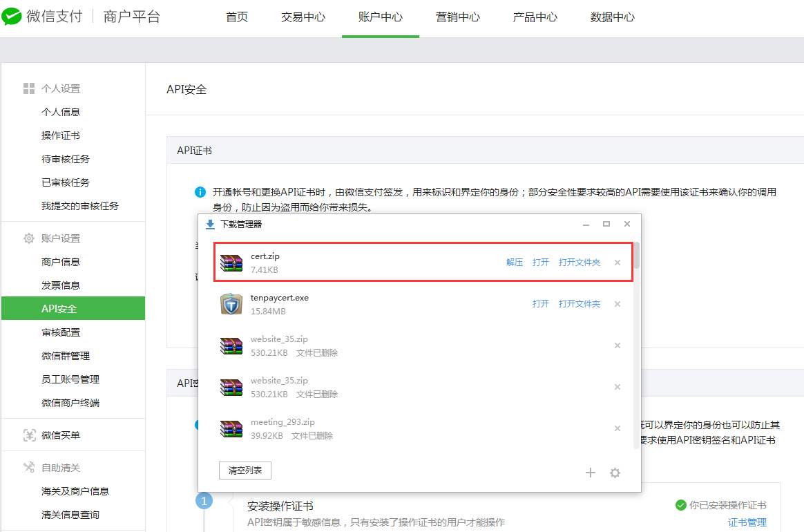The width and height of the screenshot is (804, 532).
Task: Remove tenpaycert.exe from download list
Action: click(618, 304)
